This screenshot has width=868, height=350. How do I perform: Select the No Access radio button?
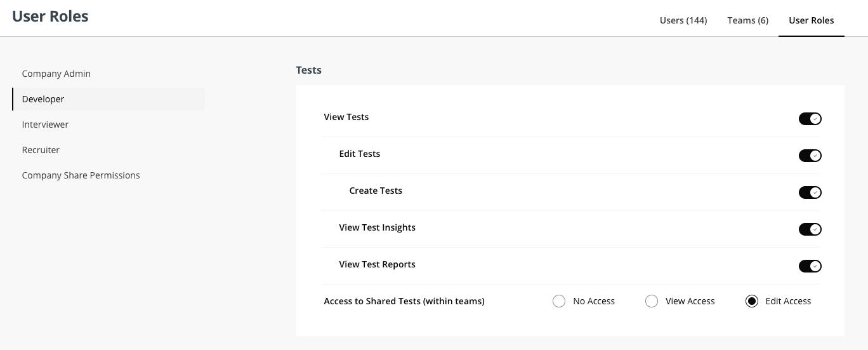coord(559,301)
